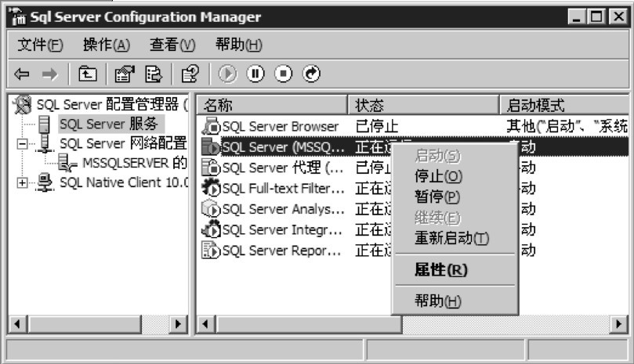
Task: Choose 帮助(H) from the context menu
Action: point(455,301)
